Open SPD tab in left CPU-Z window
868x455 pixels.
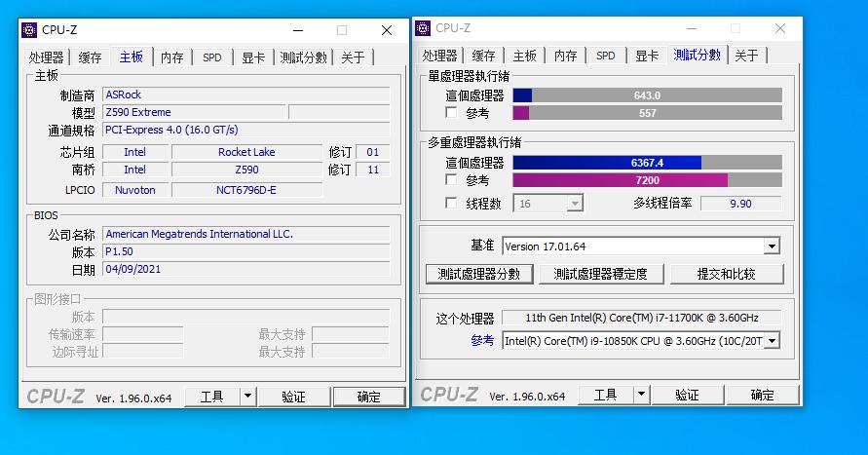coord(212,57)
